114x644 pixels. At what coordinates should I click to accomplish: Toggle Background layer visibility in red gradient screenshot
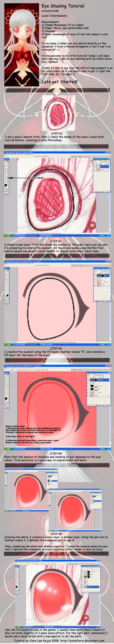point(88,395)
